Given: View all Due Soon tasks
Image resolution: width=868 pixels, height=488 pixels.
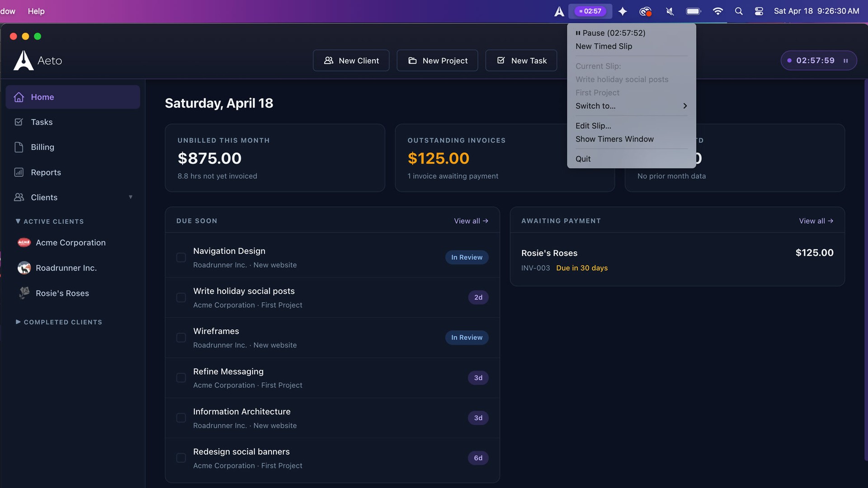Looking at the screenshot, I should click(x=471, y=221).
